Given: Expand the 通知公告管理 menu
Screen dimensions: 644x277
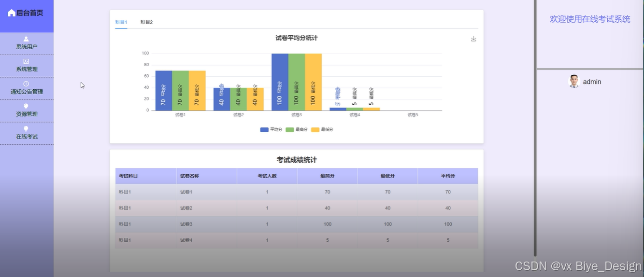Looking at the screenshot, I should [27, 92].
